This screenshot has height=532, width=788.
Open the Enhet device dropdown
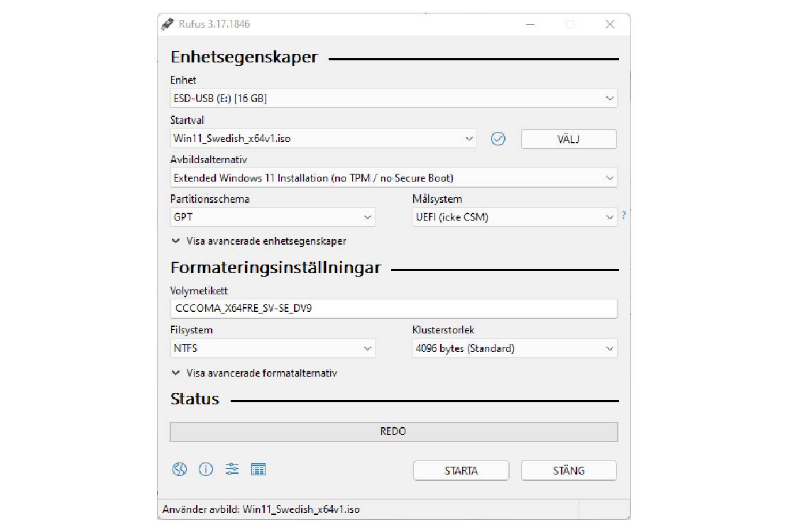pyautogui.click(x=393, y=99)
